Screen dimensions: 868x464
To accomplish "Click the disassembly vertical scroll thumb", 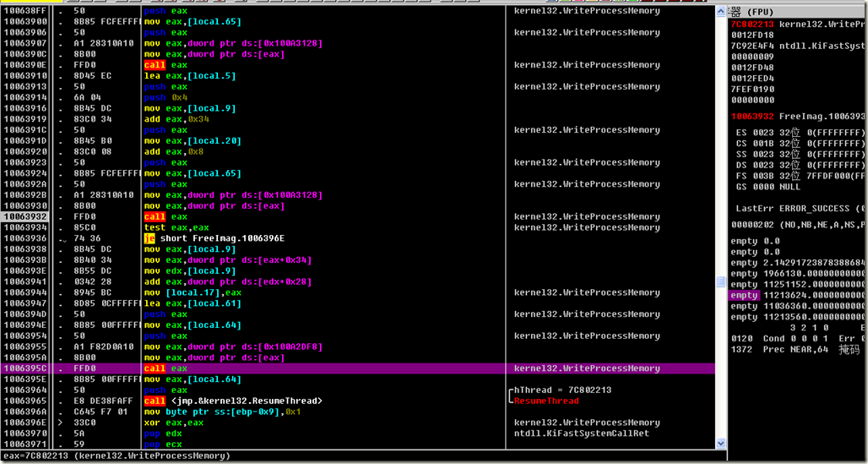I will [x=721, y=281].
